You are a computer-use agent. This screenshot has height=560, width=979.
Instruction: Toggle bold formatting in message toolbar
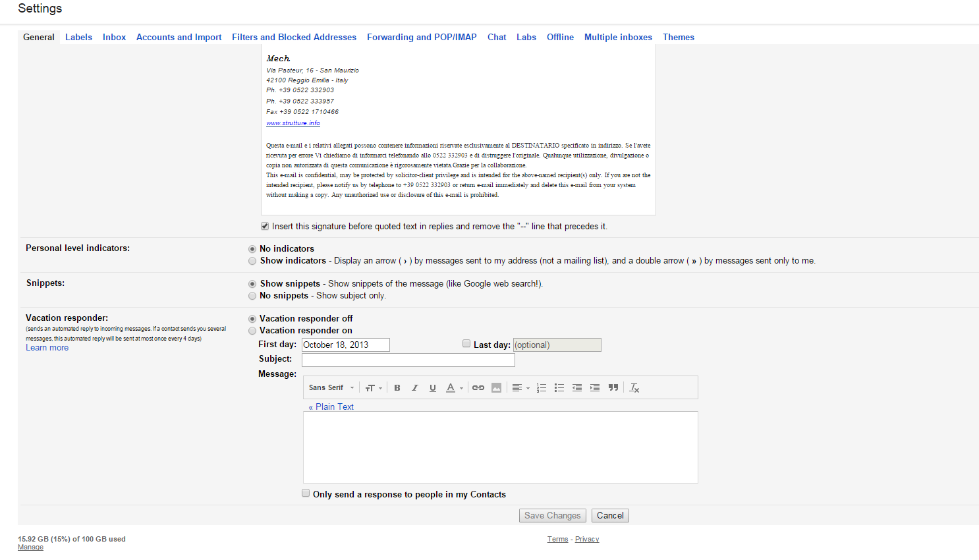point(397,388)
